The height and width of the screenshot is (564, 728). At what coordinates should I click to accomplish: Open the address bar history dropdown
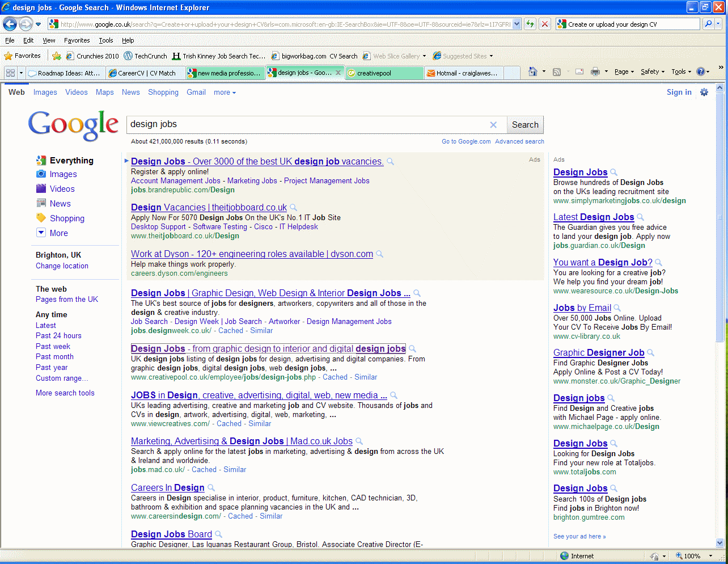(517, 24)
